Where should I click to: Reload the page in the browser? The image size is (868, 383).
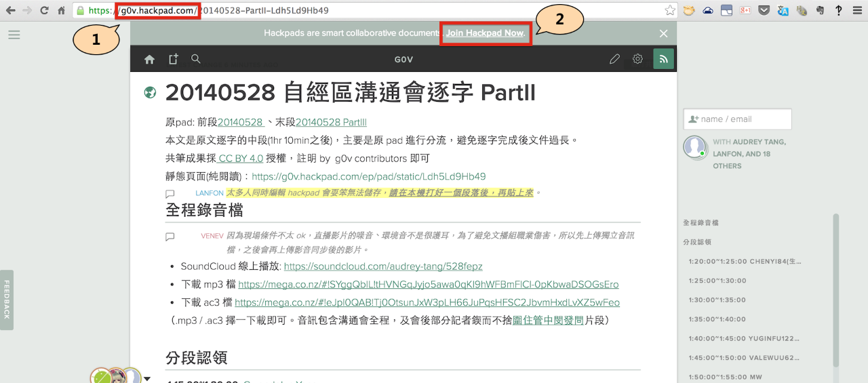(x=44, y=10)
